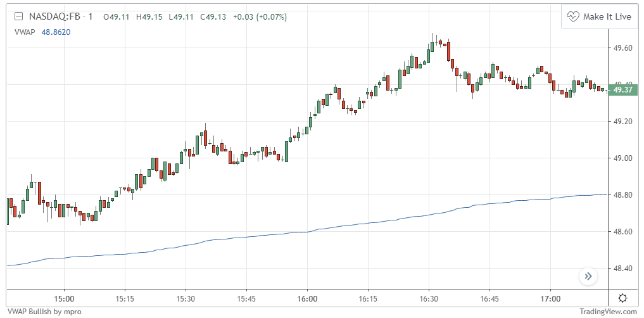Click the NASDAQ:FB symbol title
644x318 pixels.
49,16
